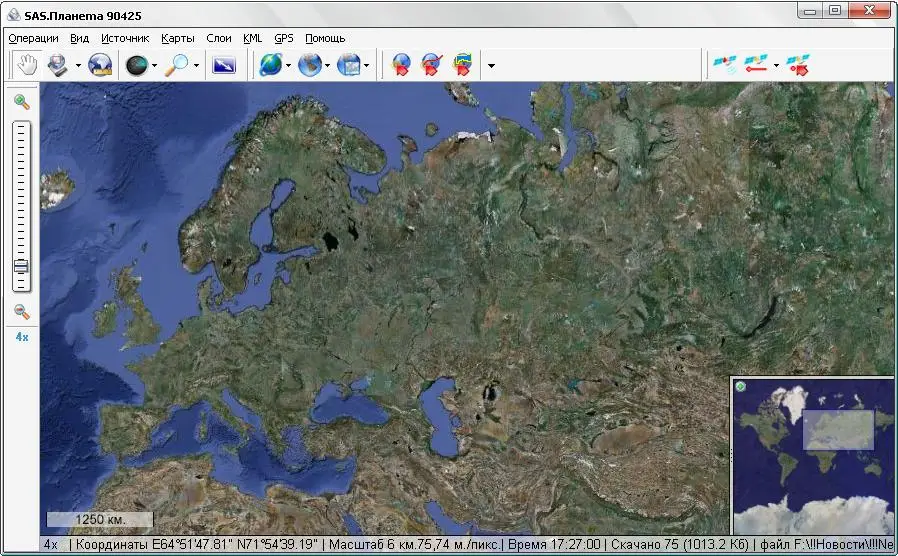Click the zoom out magnifier below slider
898x556 pixels.
[x=21, y=312]
